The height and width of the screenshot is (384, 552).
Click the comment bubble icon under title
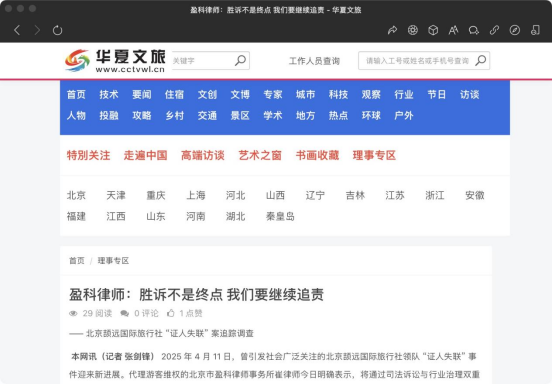pos(125,313)
